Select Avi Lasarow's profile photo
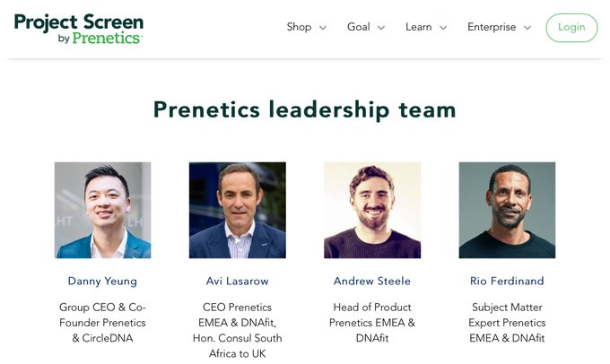Screen dimensions: 610x364 point(238,210)
